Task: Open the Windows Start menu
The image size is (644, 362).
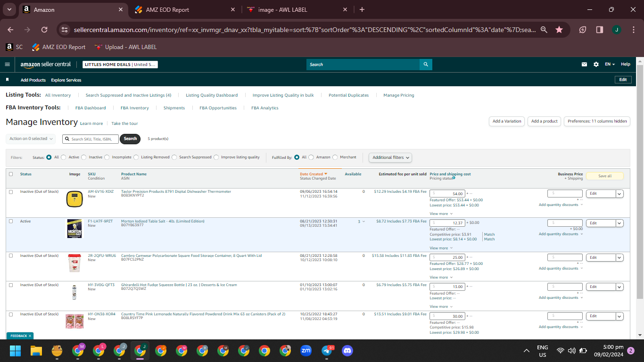Action: tap(16, 351)
